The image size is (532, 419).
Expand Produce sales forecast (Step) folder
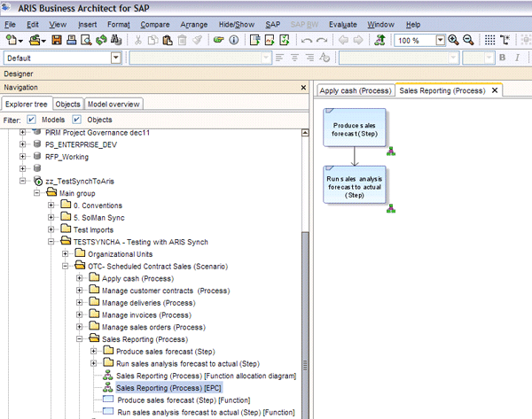[94, 351]
